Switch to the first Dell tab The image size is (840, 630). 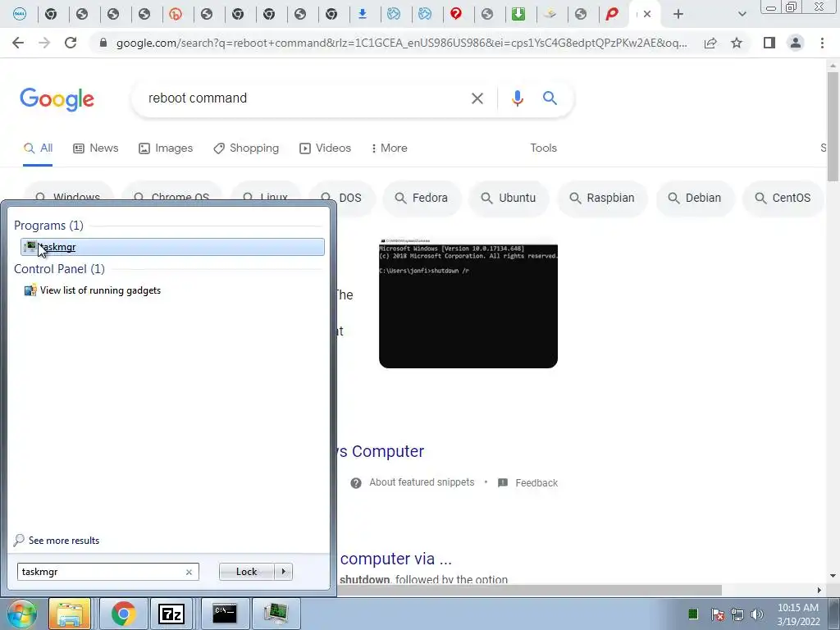click(x=20, y=14)
